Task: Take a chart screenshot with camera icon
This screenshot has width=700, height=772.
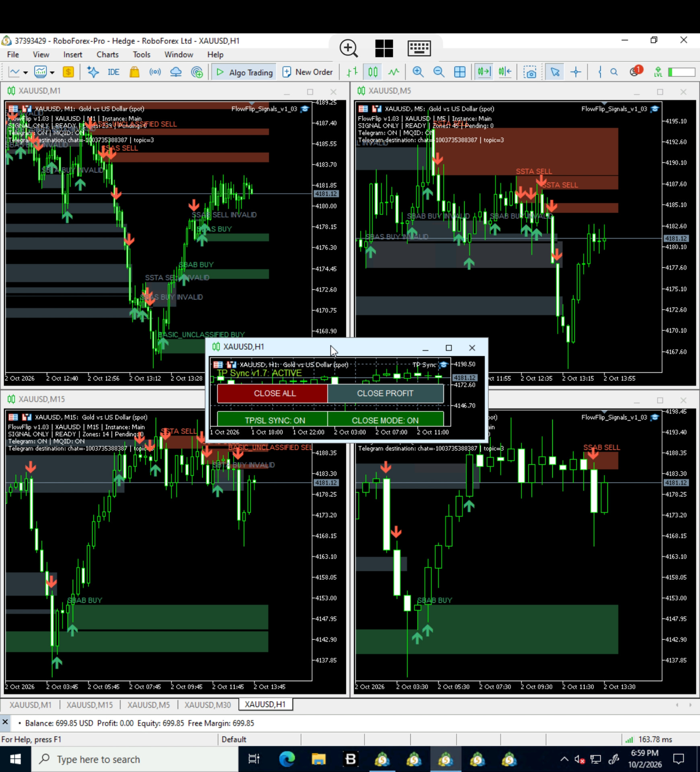Action: pyautogui.click(x=530, y=72)
